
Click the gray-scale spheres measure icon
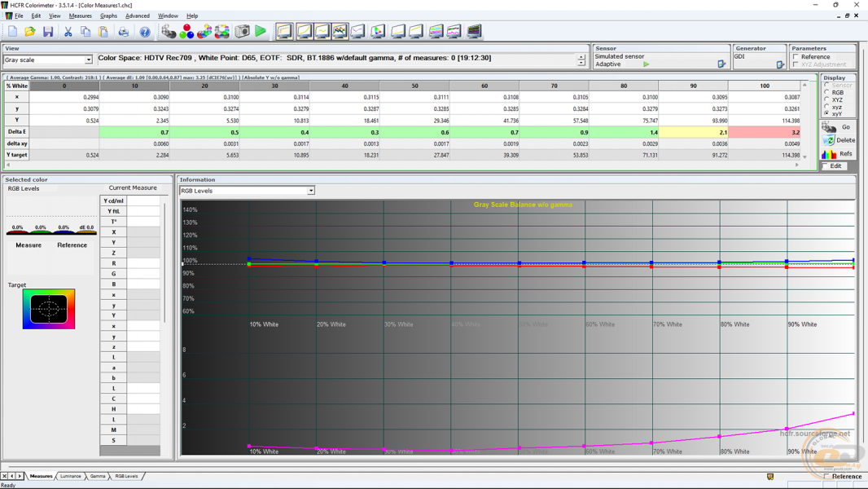[x=169, y=32]
